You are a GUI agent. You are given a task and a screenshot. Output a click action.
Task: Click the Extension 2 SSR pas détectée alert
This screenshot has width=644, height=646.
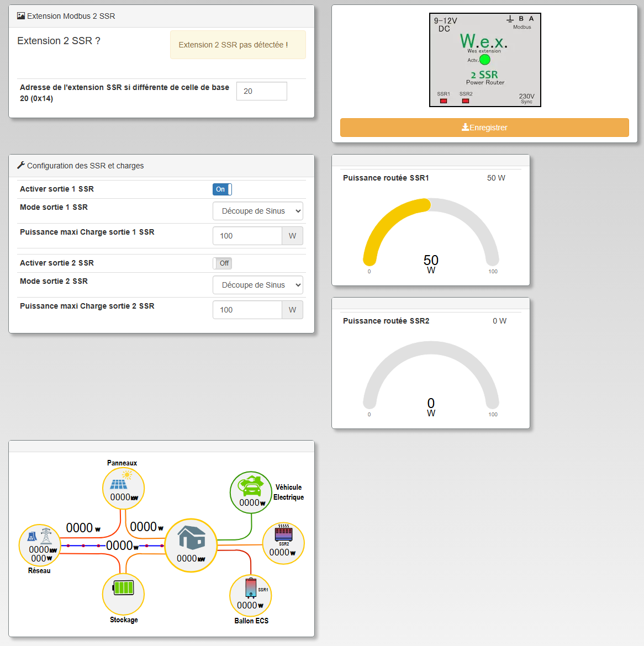click(237, 45)
